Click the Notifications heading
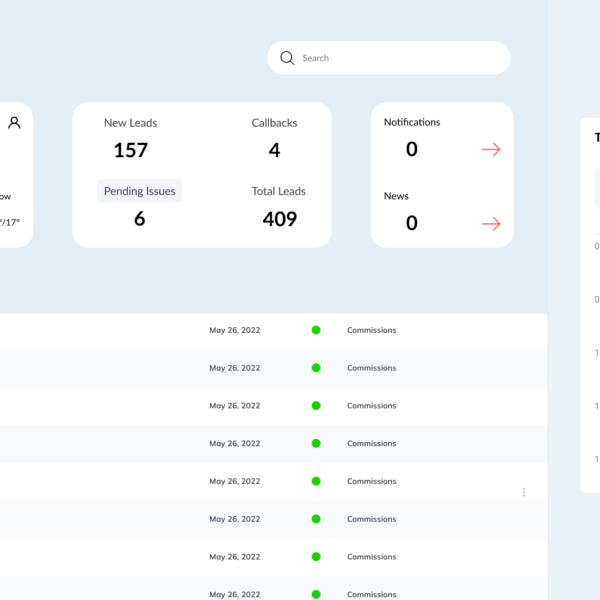The image size is (600, 600). (x=412, y=122)
